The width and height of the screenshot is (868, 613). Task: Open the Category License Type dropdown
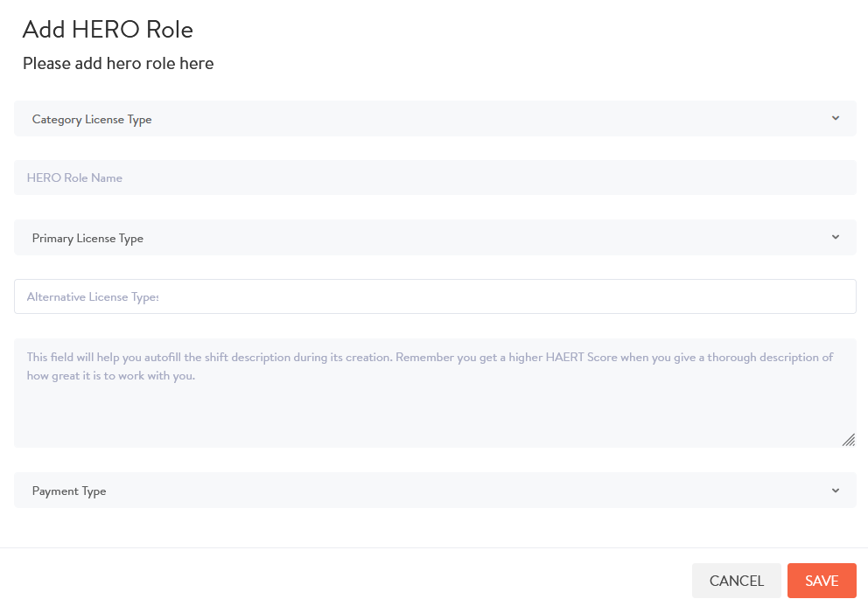coord(435,119)
